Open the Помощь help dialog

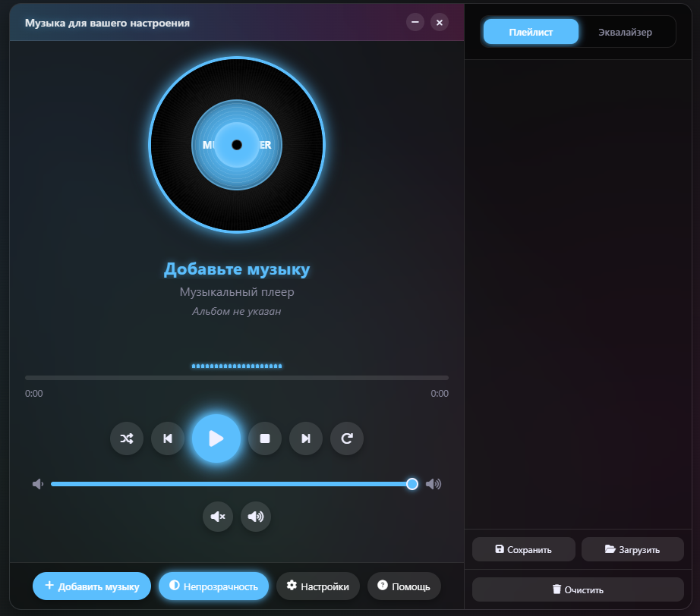coord(404,586)
